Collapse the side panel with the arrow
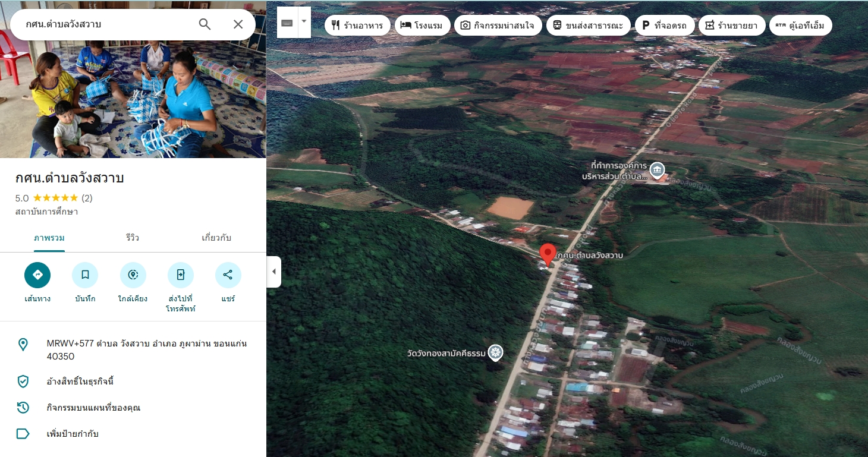868x457 pixels. (273, 272)
